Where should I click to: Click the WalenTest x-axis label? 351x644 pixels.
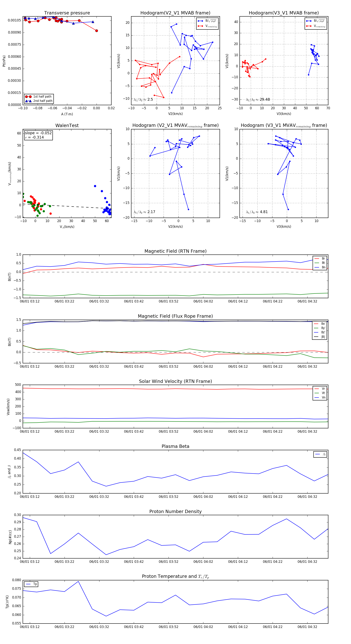point(67,227)
